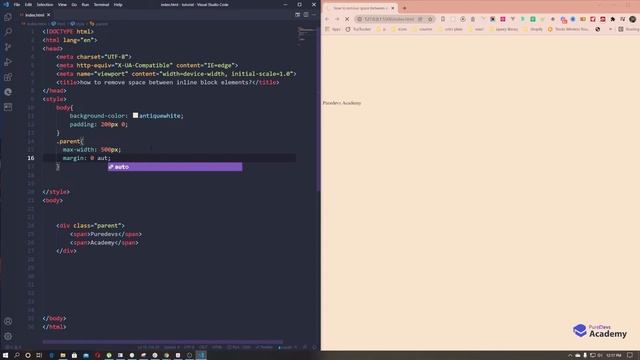Click the Forward button in Chrome
The width and height of the screenshot is (640, 360).
[x=337, y=19]
